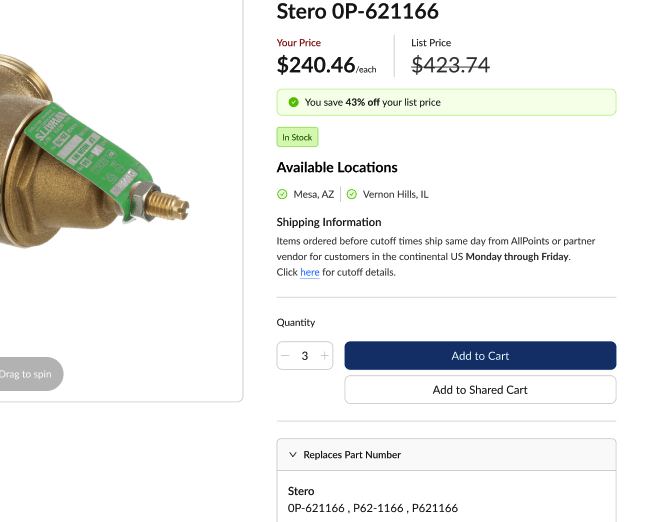Click the check icon beside Mesa, AZ
The height and width of the screenshot is (522, 650).
[x=282, y=194]
